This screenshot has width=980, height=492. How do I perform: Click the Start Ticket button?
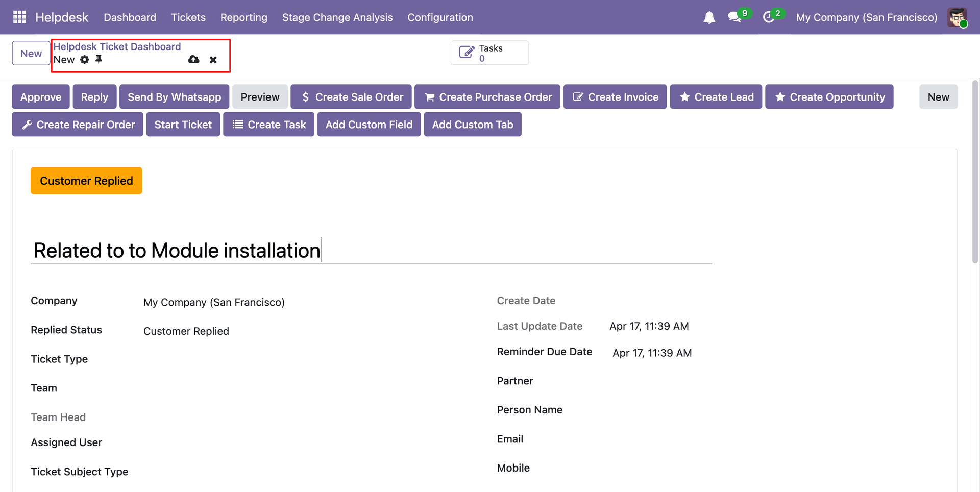click(x=183, y=124)
